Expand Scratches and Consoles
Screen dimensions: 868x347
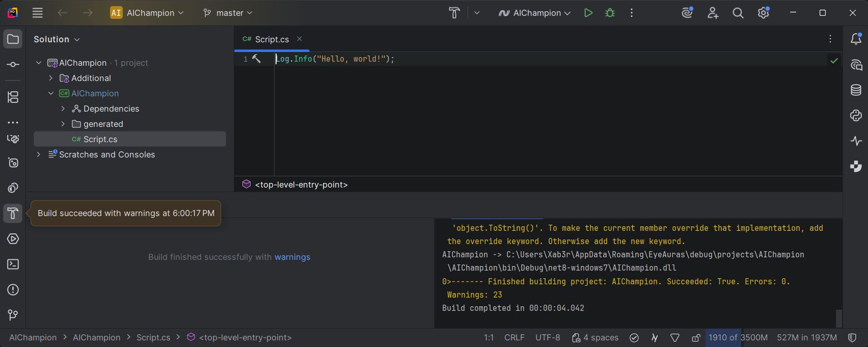click(39, 154)
